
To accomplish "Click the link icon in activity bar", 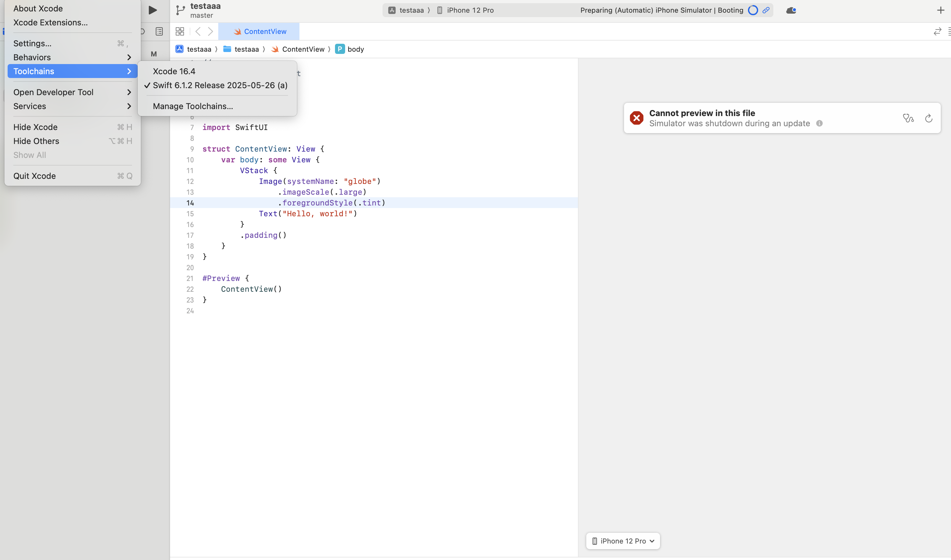I will [x=766, y=10].
